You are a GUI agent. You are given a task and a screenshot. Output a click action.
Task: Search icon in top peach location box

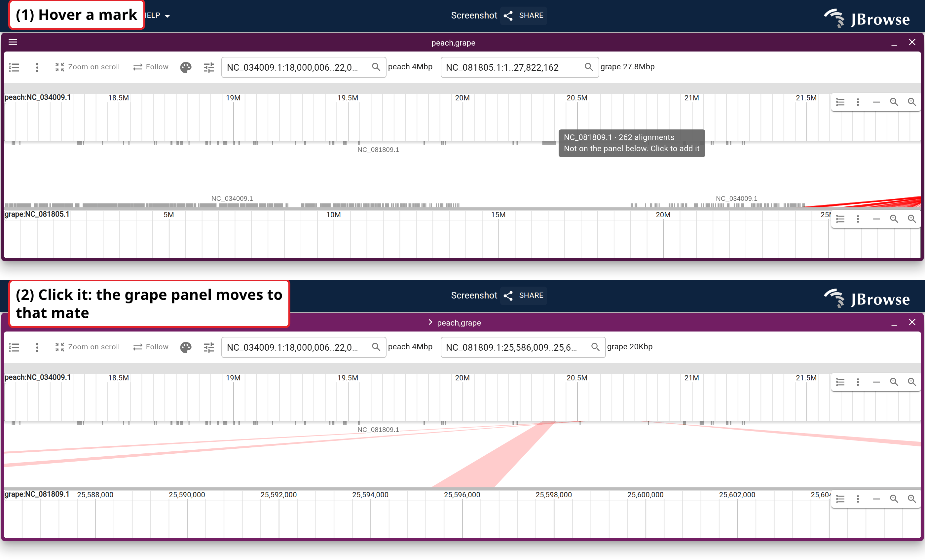[x=376, y=67]
